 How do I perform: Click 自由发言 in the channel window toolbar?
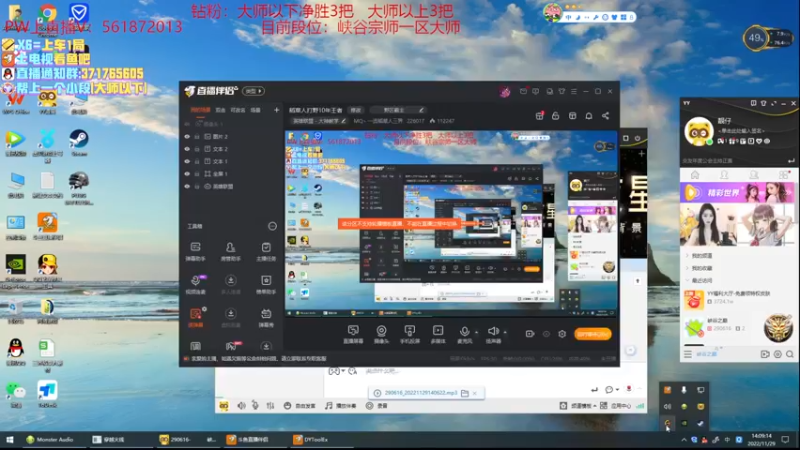[299, 406]
